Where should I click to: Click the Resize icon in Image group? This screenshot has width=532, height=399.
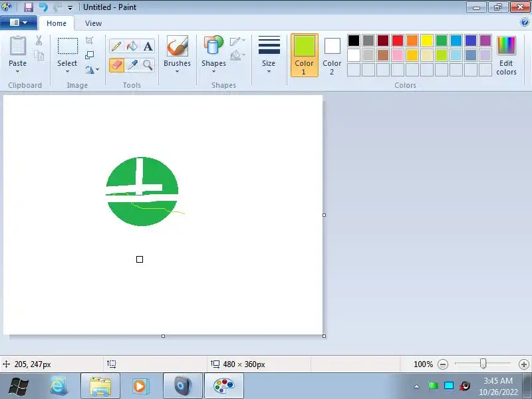[x=89, y=55]
